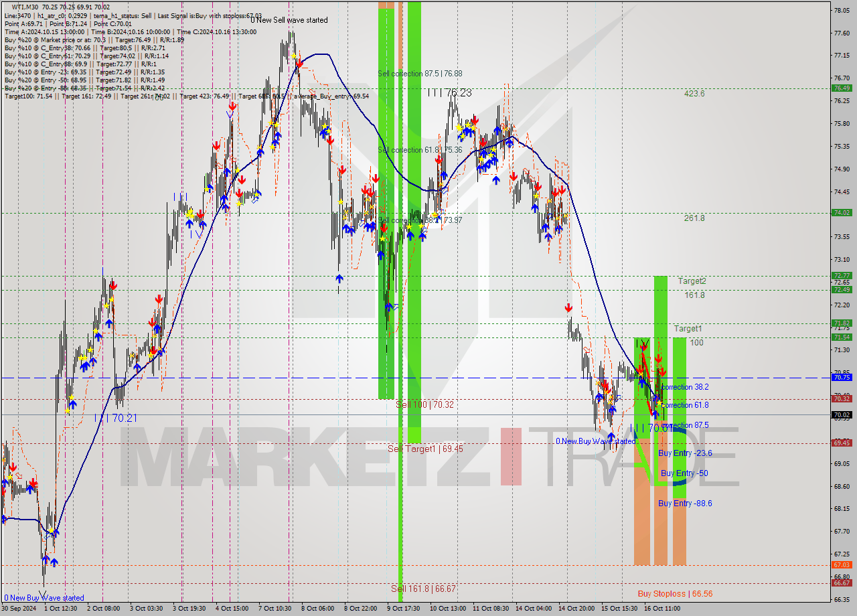Select the 66.35 price axis value
This screenshot has width=857, height=616.
click(x=842, y=599)
